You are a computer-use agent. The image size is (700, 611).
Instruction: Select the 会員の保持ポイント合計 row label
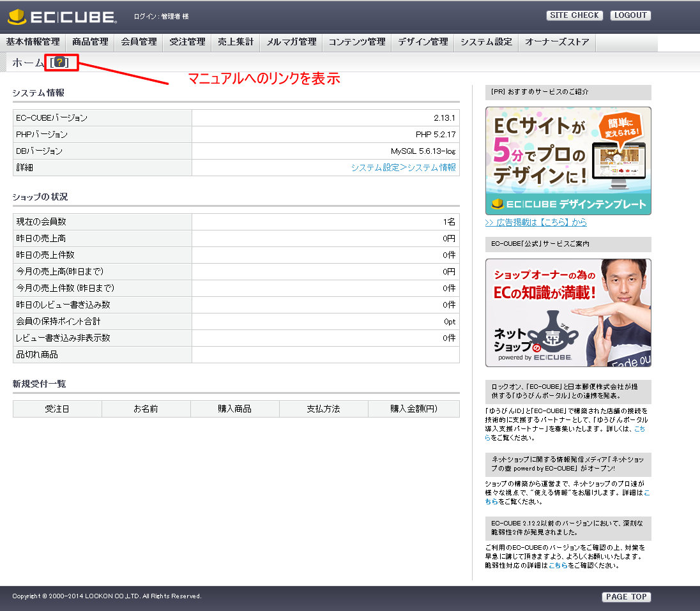point(58,321)
